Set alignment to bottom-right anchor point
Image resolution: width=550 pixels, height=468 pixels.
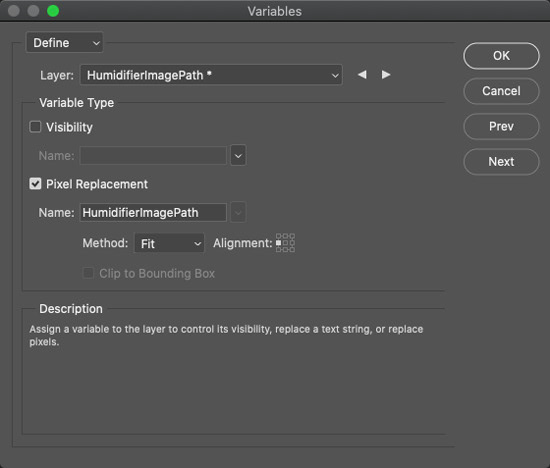point(292,249)
